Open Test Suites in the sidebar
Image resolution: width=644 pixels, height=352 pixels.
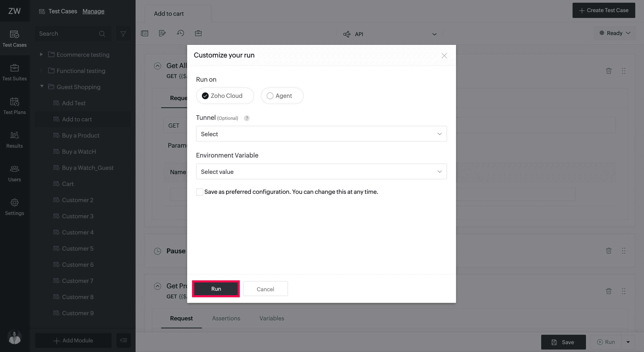[15, 73]
